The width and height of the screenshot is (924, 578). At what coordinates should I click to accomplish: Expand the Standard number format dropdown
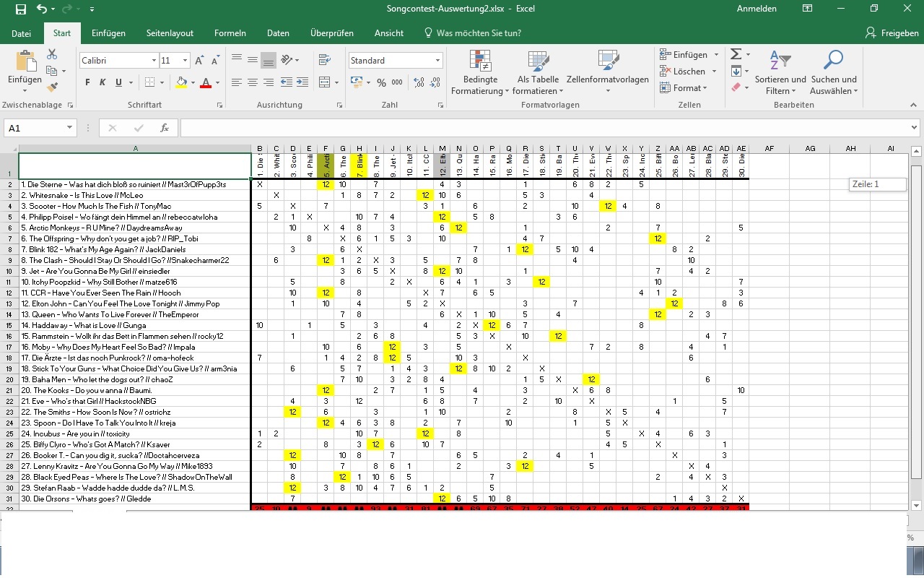click(437, 61)
